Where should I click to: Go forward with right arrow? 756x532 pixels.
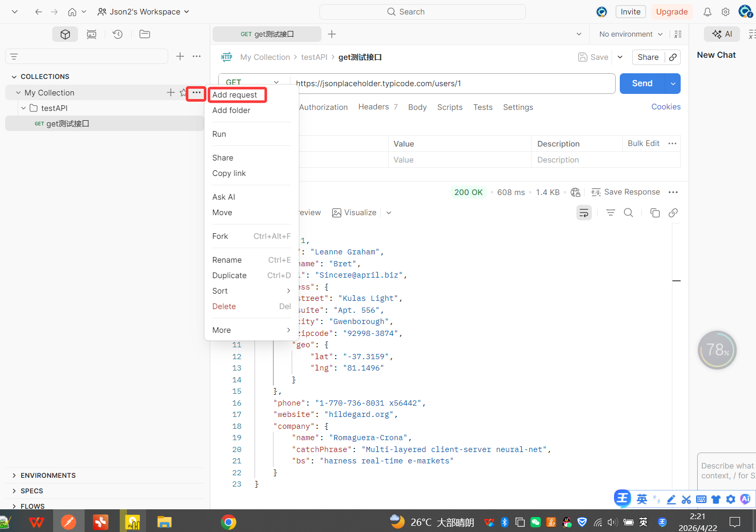tap(54, 12)
